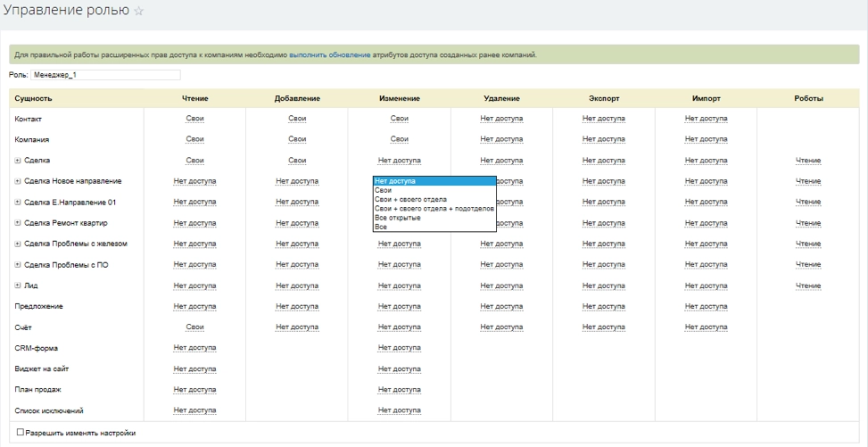868x447 pixels.
Task: Expand the Сделка Проблемы с ПО row
Action: [x=18, y=265]
